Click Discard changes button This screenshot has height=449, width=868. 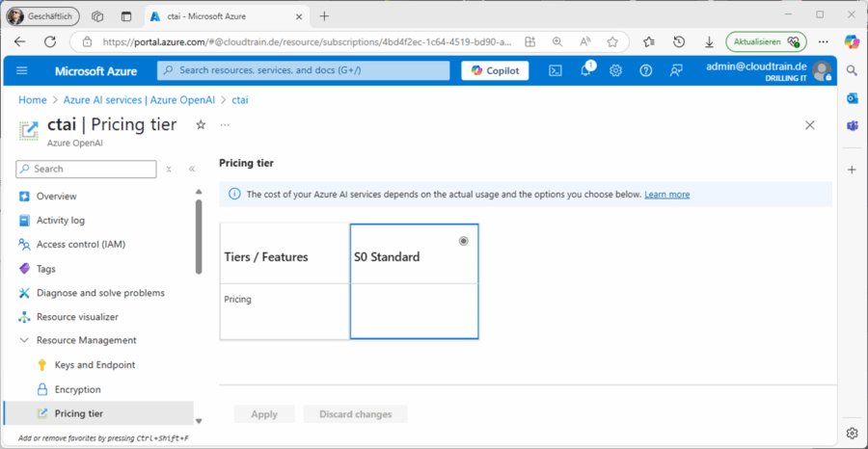point(355,414)
